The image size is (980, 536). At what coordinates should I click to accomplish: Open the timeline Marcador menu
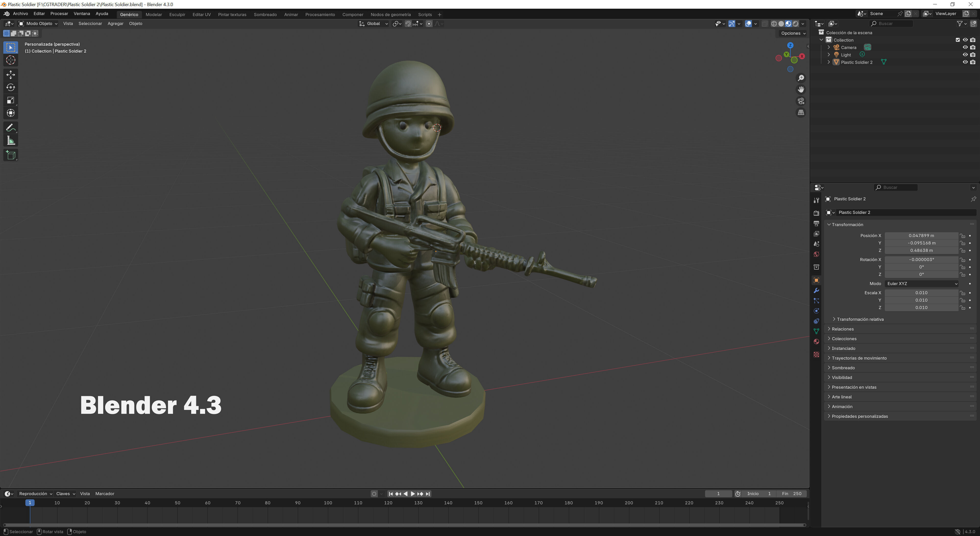pos(105,494)
